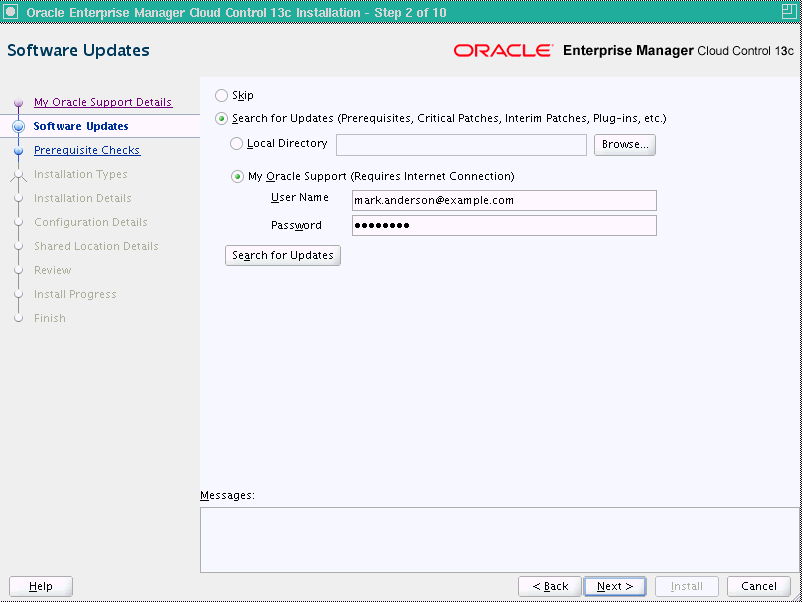The image size is (802, 602).
Task: Click the Installation Types step text
Action: click(x=81, y=174)
